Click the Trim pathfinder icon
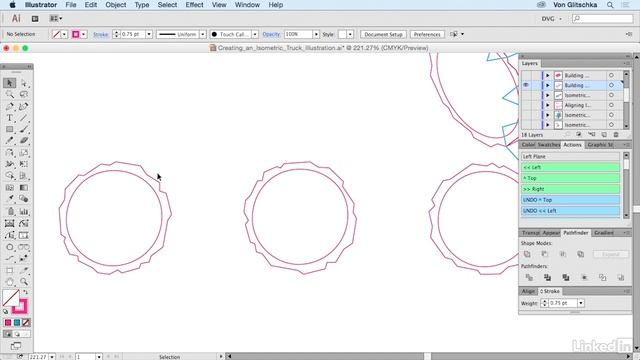Viewport: 640px width, 360px height. (547, 278)
